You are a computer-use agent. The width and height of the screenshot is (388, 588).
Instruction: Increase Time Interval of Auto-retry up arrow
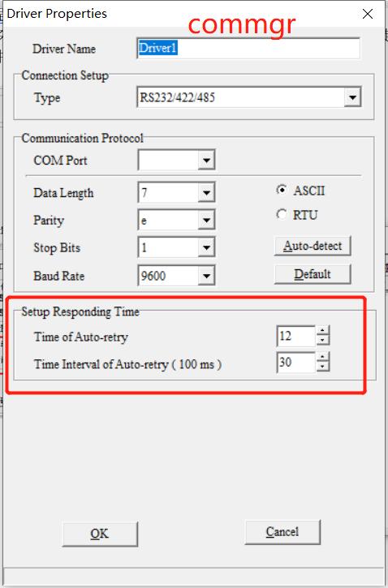pyautogui.click(x=323, y=357)
